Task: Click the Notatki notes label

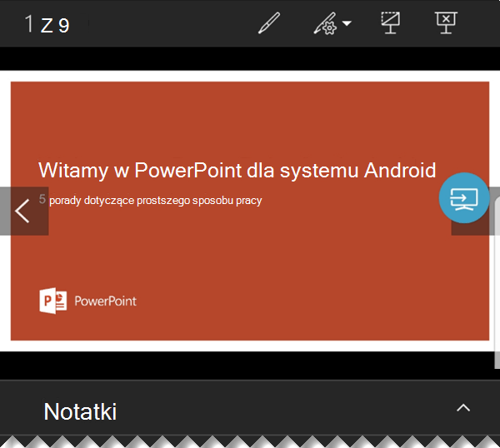Action: click(x=80, y=411)
